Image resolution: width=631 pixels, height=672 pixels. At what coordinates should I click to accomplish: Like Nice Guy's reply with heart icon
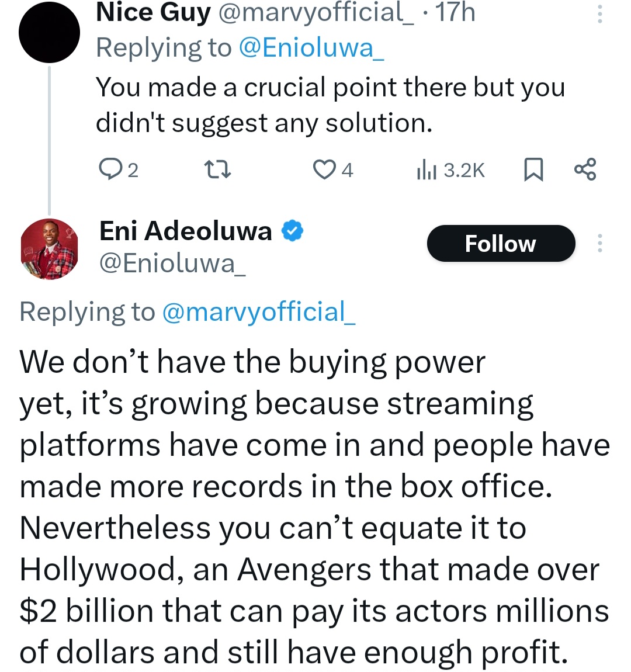pyautogui.click(x=323, y=169)
